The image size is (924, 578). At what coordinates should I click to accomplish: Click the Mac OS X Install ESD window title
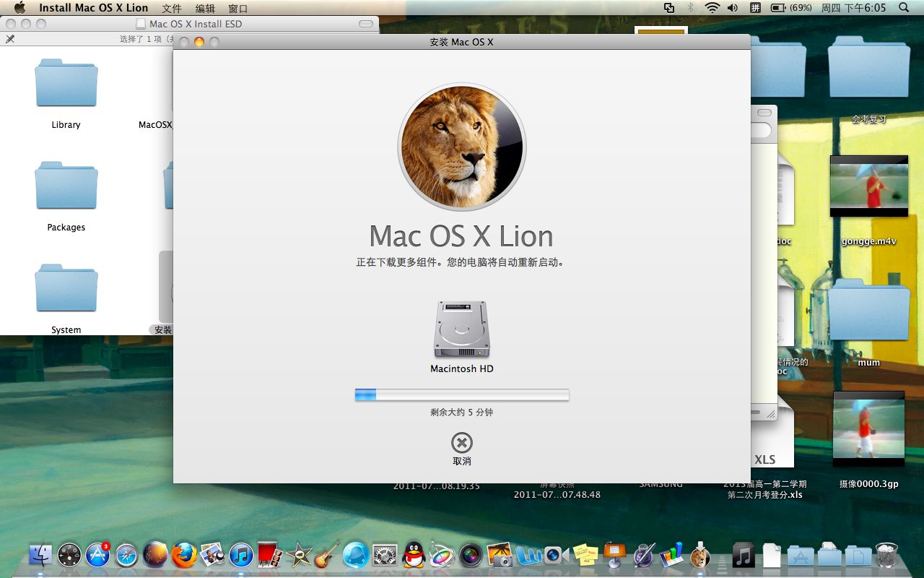(196, 24)
